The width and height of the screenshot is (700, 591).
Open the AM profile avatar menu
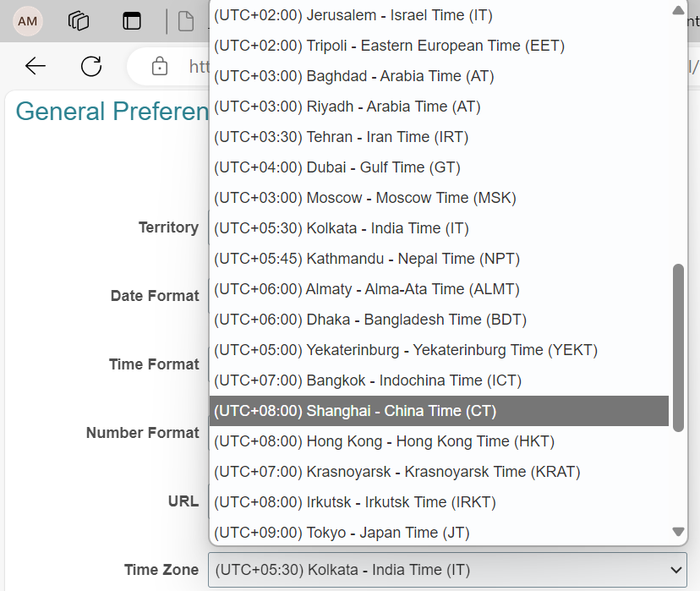[x=26, y=20]
